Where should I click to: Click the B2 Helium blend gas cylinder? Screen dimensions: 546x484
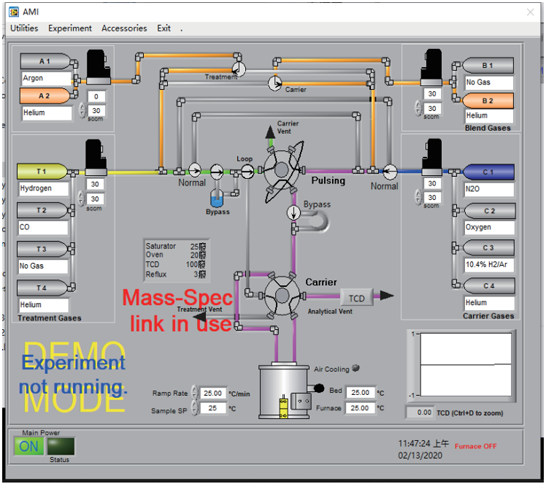click(488, 101)
